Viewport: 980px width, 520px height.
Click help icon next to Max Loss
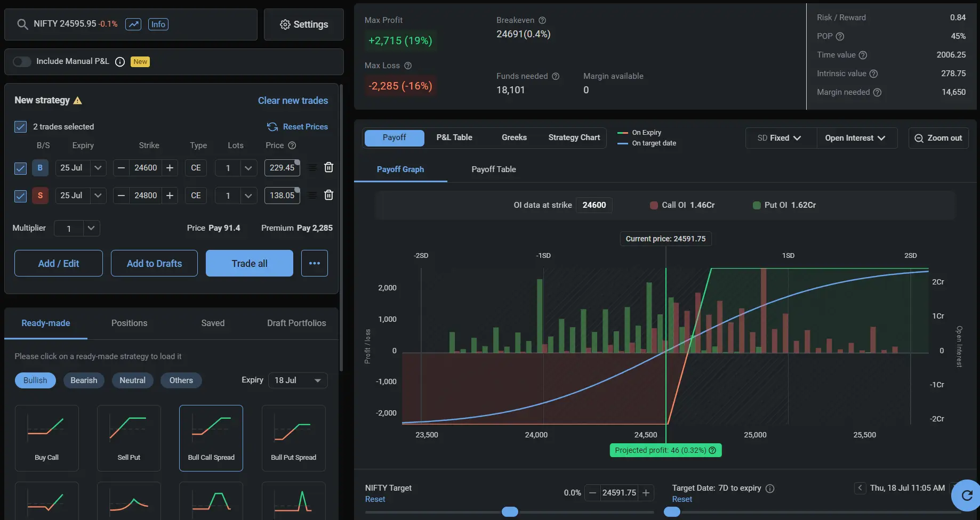pyautogui.click(x=408, y=66)
